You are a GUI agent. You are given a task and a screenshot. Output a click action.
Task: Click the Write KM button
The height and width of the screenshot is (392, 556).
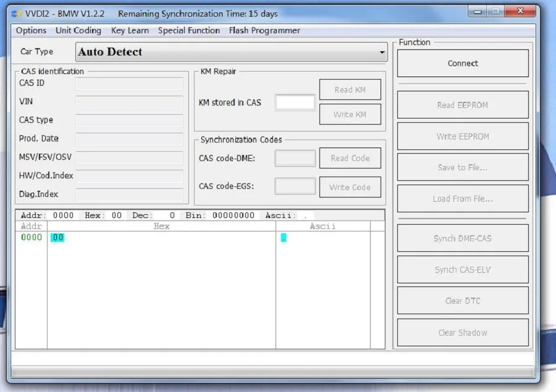[350, 114]
